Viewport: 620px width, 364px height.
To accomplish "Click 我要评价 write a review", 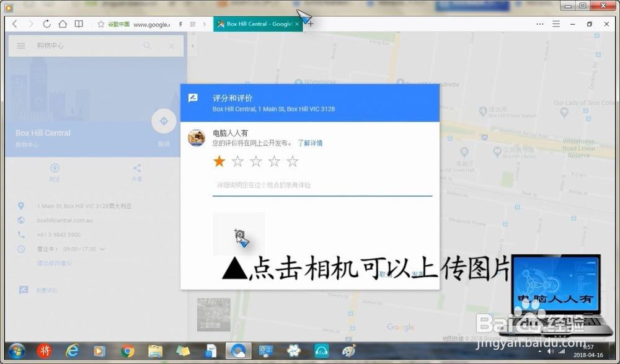I will pos(46,290).
